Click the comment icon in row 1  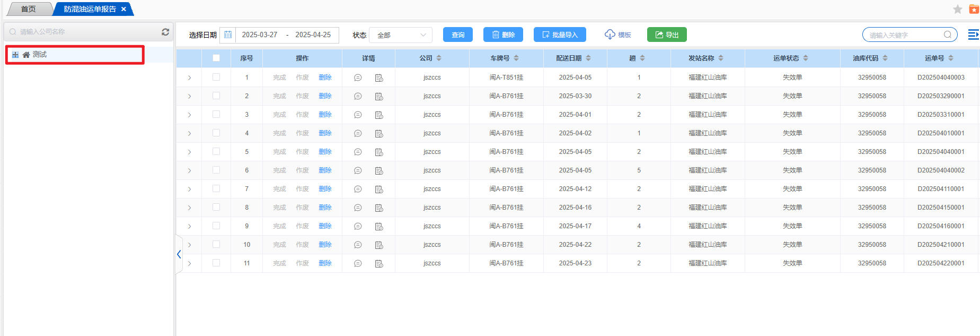click(358, 77)
